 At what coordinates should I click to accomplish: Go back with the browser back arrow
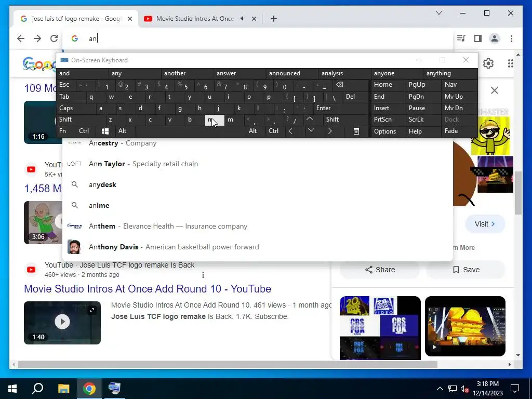21,38
